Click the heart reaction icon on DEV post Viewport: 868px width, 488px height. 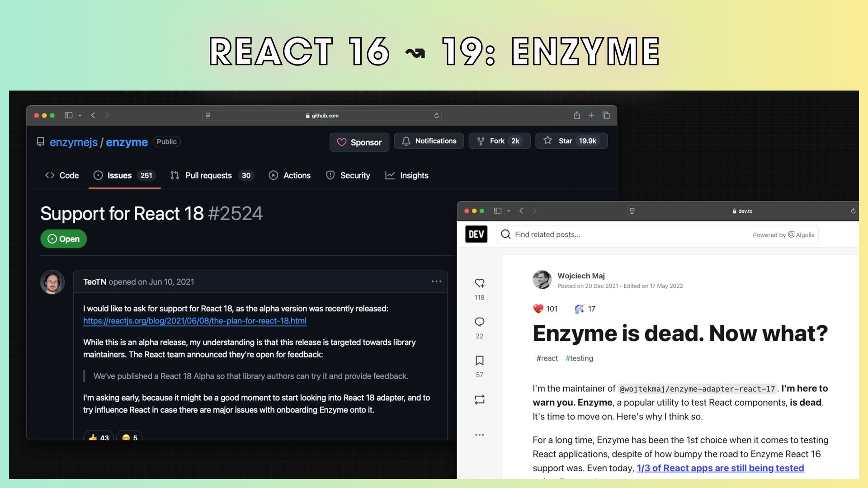479,283
